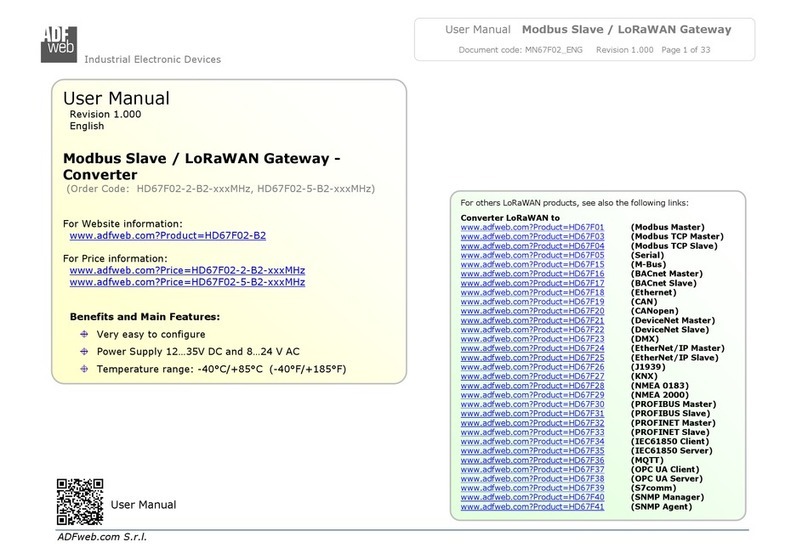Image resolution: width=808 pixels, height=559 pixels.
Task: Click the 'English' language text
Action: 87,126
